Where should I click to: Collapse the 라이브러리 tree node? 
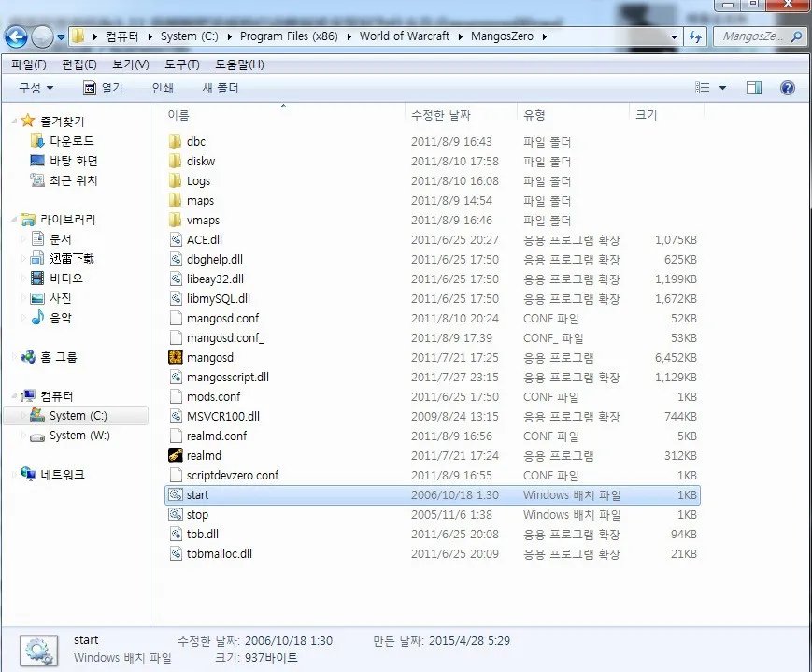(14, 220)
